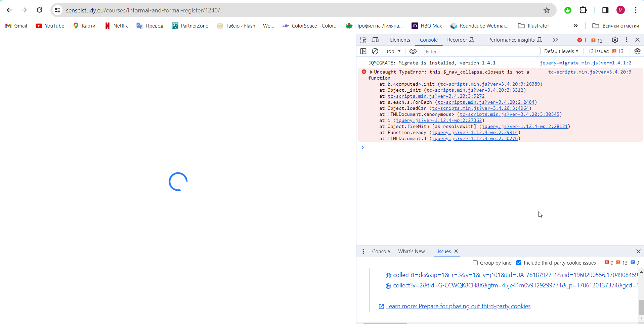
Task: Click the orange 13 breaking-changes counter
Action: click(x=622, y=263)
